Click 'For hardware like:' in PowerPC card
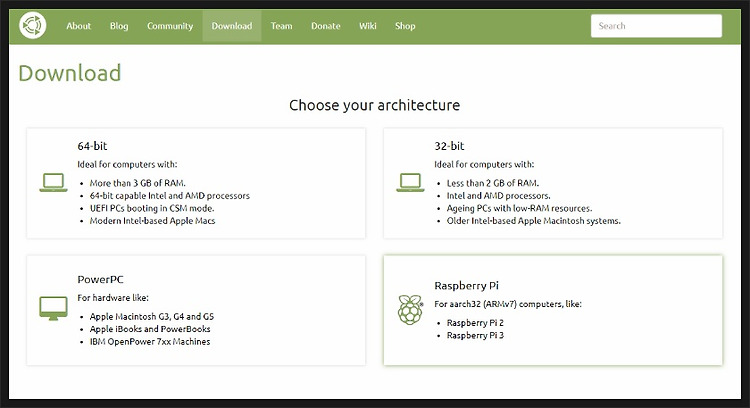 pos(113,298)
